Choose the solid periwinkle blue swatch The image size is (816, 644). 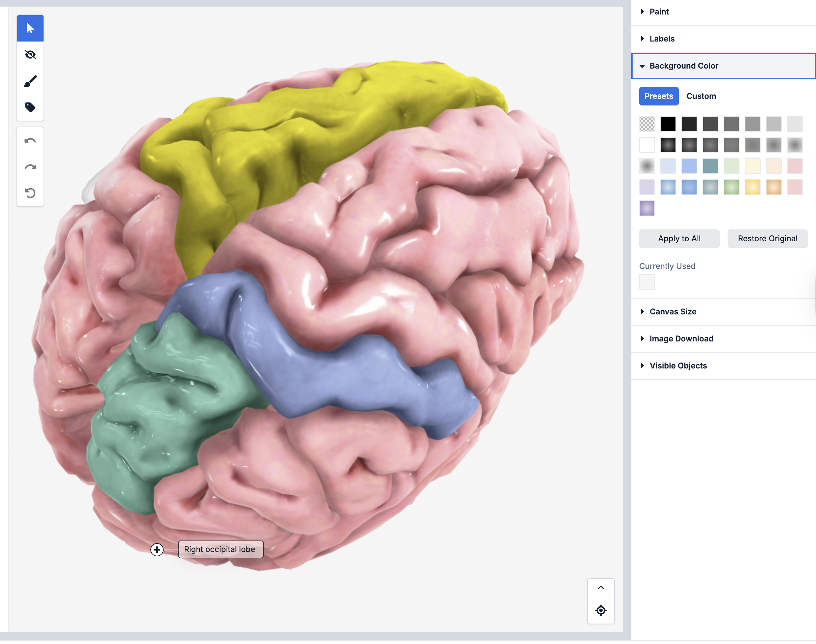pyautogui.click(x=689, y=166)
